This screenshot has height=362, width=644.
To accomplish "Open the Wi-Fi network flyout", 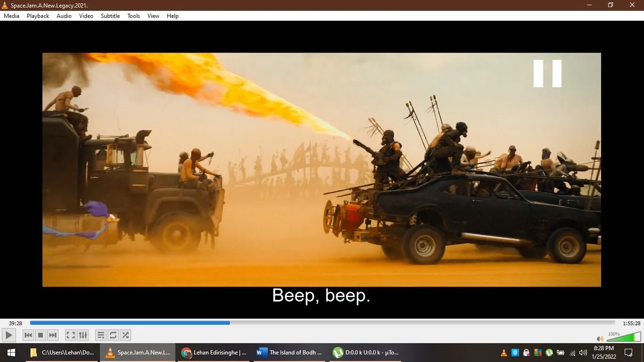I will click(573, 353).
